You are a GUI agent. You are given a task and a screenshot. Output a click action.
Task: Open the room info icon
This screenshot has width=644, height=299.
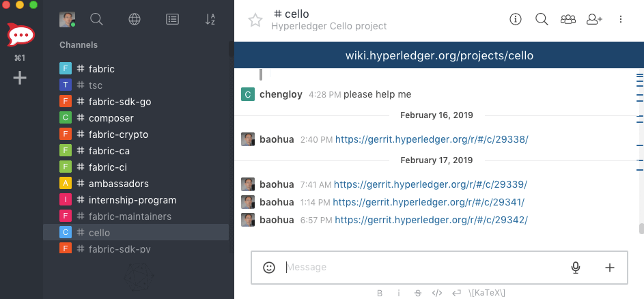point(516,19)
